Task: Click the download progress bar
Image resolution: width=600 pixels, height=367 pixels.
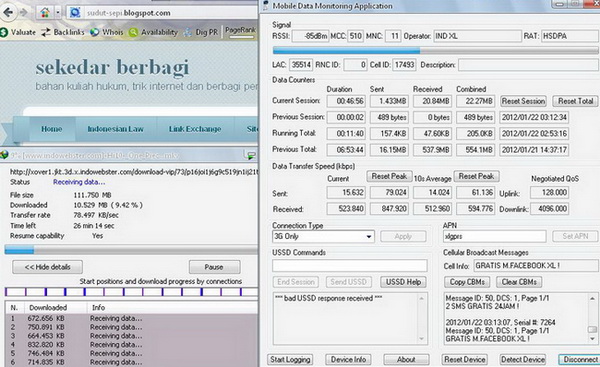Action: 131,250
